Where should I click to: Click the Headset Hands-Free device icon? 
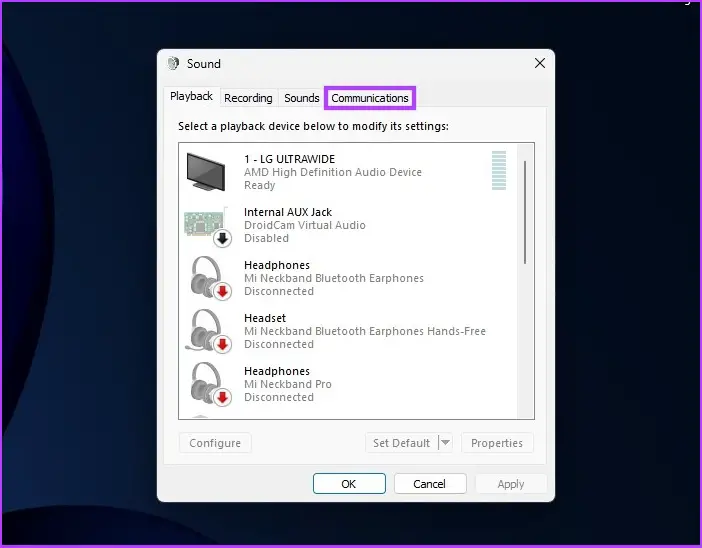[x=207, y=331]
